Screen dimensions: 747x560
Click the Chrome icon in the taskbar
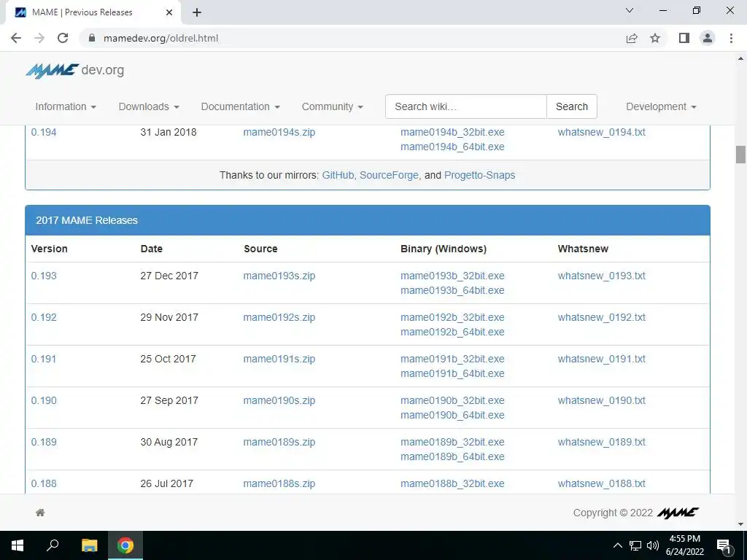pos(125,545)
